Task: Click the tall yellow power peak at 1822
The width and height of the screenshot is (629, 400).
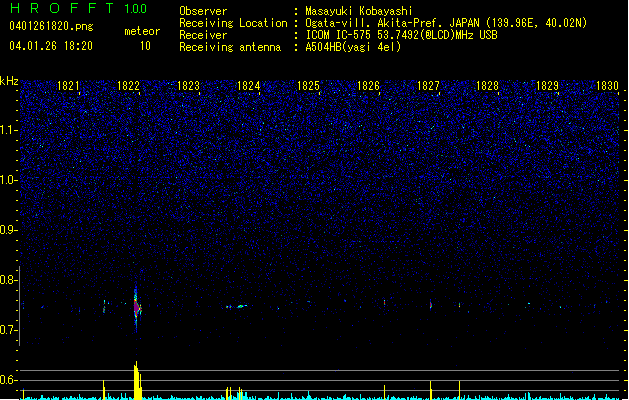Action: pos(137,380)
